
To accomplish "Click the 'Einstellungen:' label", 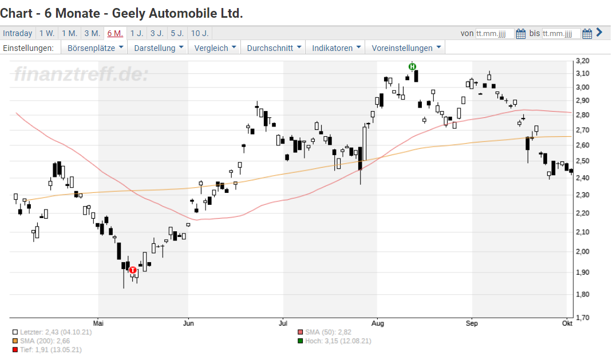I will 28,48.
